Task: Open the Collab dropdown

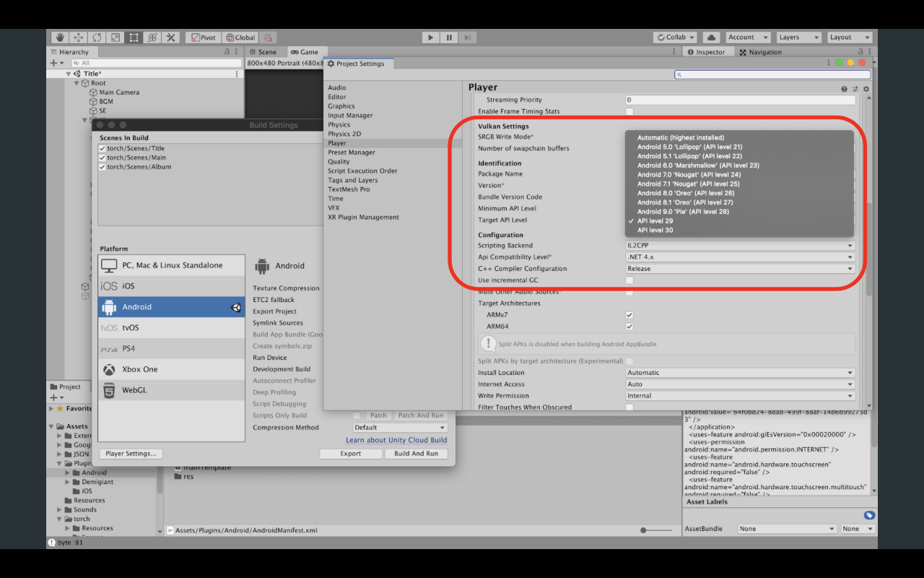Action: tap(675, 38)
